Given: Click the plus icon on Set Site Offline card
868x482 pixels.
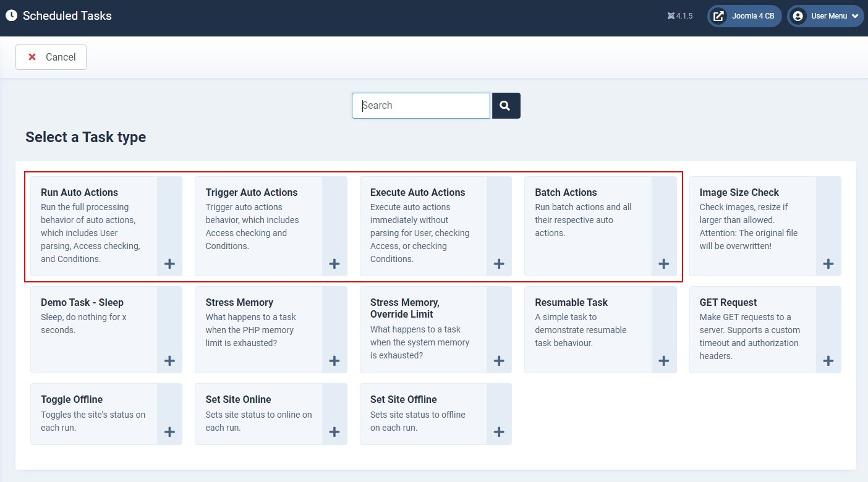Looking at the screenshot, I should (x=499, y=432).
